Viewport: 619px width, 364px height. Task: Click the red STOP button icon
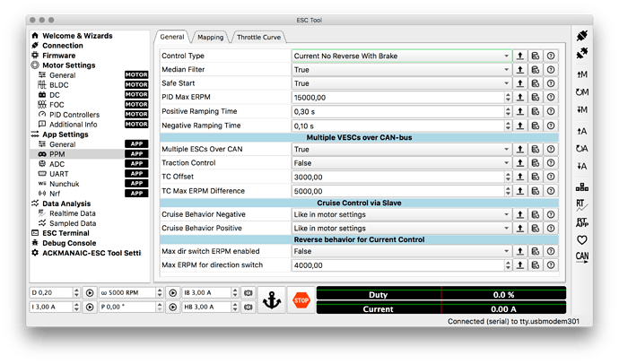pos(301,300)
